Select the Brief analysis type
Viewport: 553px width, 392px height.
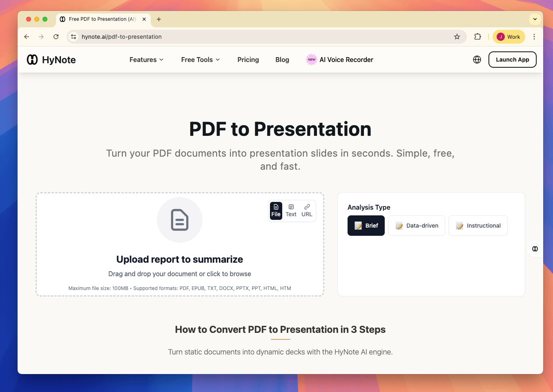(x=366, y=226)
